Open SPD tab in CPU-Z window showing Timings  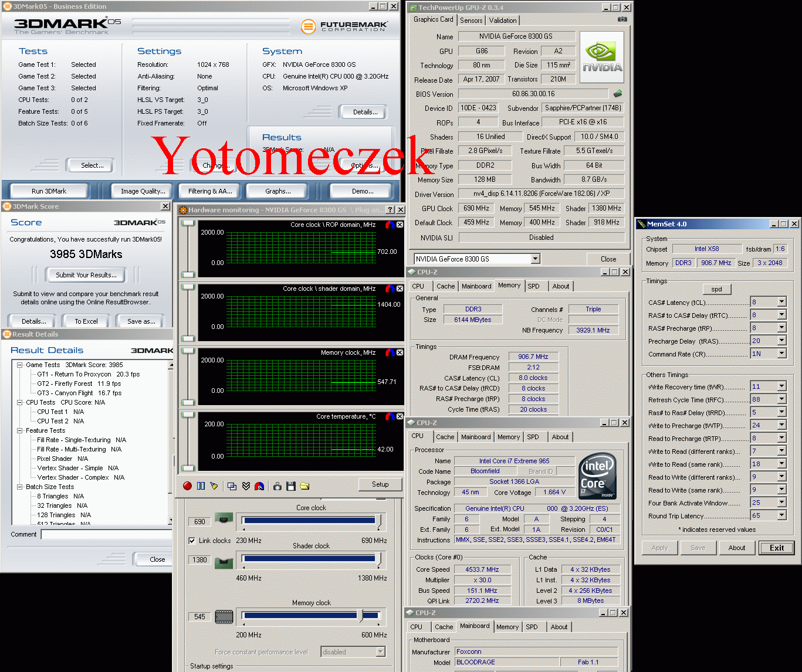tap(533, 286)
